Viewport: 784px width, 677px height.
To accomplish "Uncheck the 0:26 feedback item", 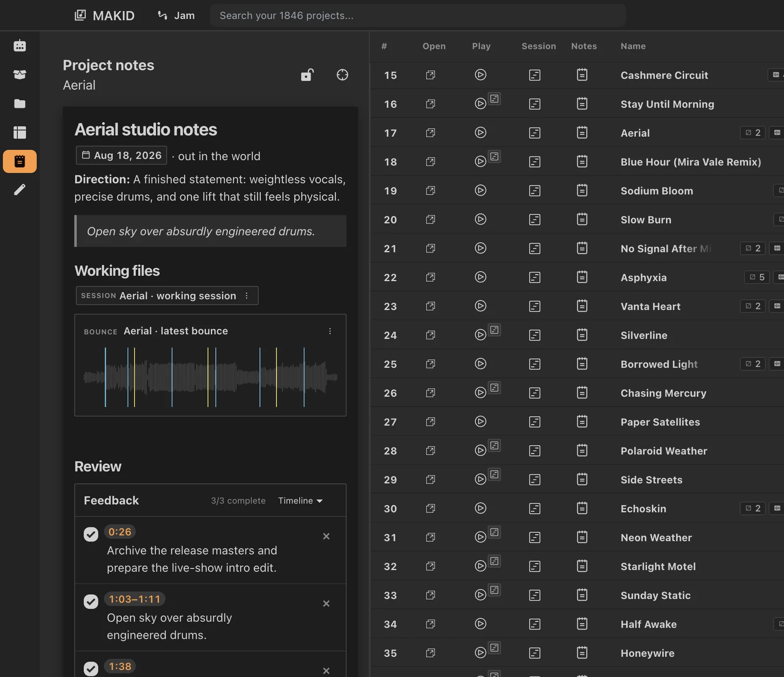I will point(91,534).
